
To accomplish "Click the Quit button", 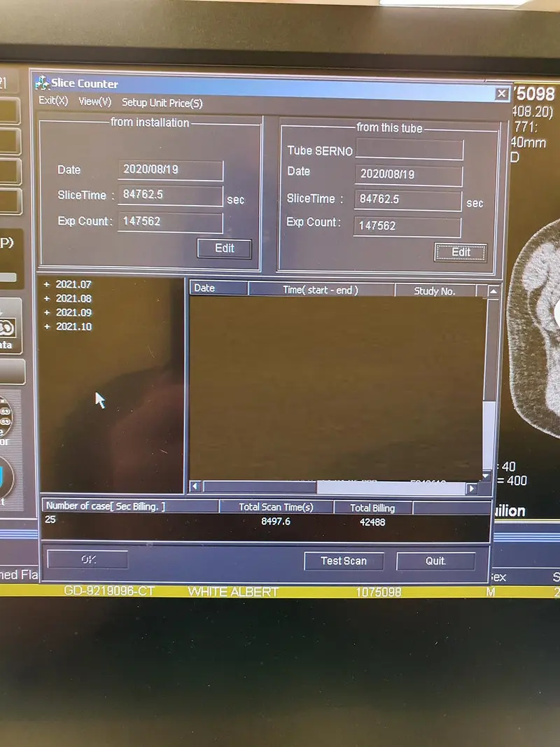I will click(435, 561).
